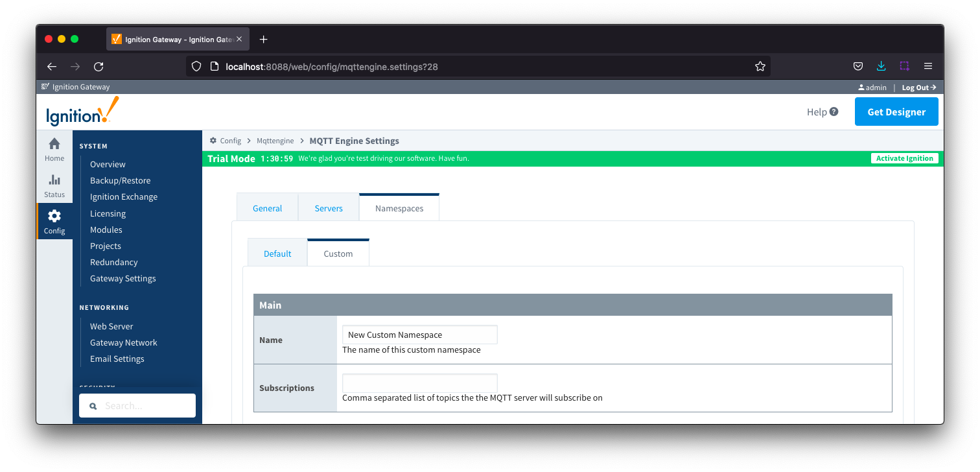Close the Ignition Gateway browser tab

tap(239, 39)
